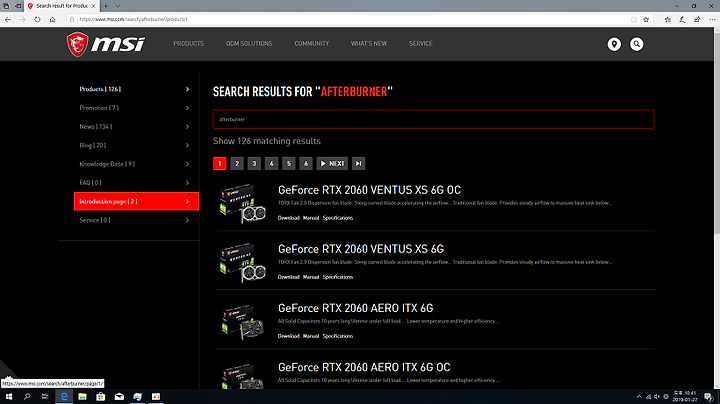
Task: Open GeForce RTX 2060 AERO ITX 6G OC
Action: tap(364, 367)
